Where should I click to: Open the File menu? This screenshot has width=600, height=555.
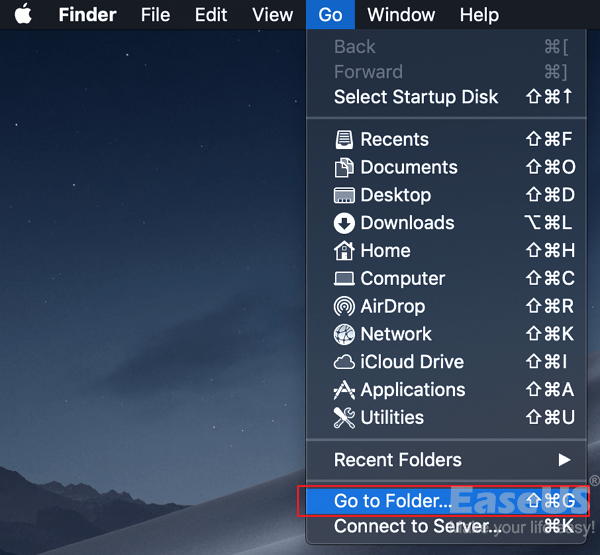[x=155, y=15]
